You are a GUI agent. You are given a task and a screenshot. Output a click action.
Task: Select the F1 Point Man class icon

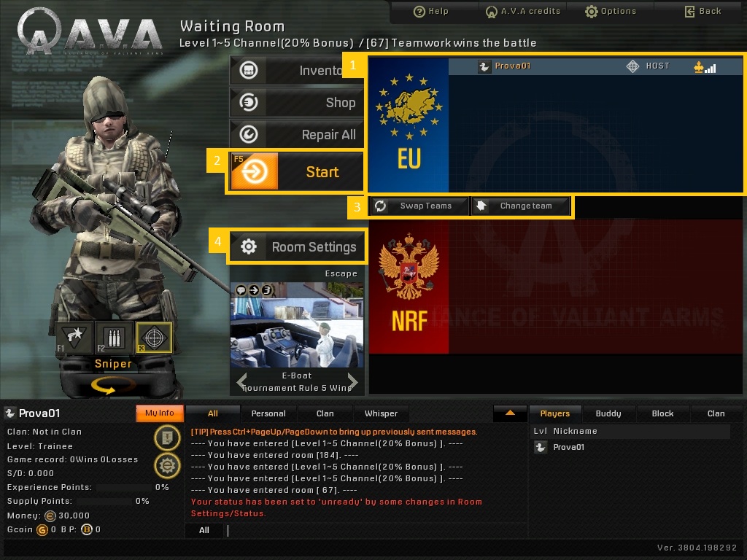pos(74,338)
